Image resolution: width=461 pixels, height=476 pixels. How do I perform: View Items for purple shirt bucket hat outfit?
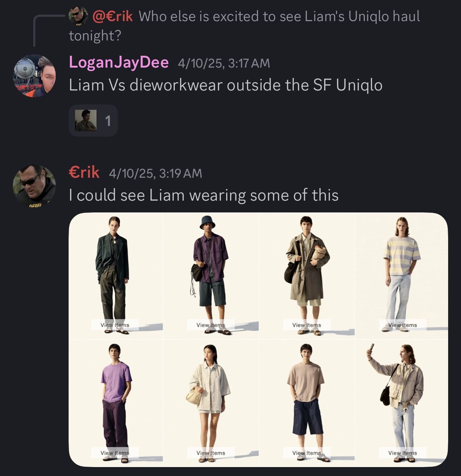click(x=211, y=325)
